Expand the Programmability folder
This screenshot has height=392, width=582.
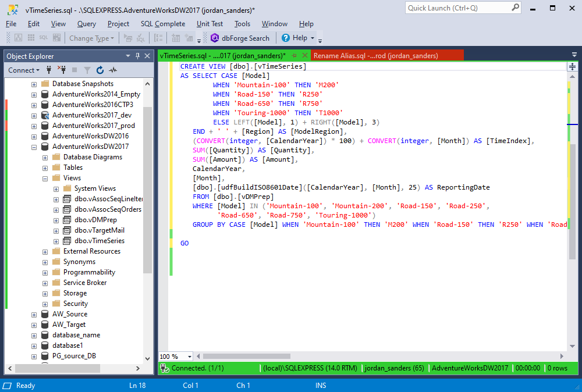point(45,273)
